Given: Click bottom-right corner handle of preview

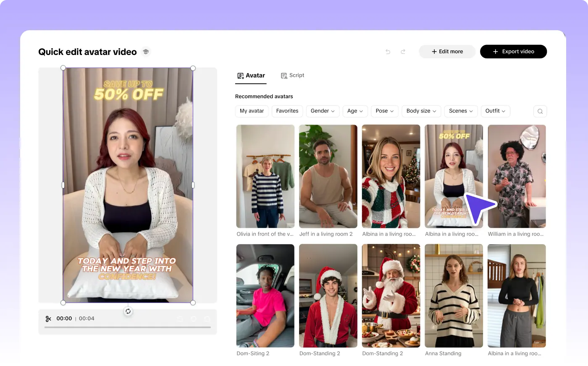Looking at the screenshot, I should click(193, 303).
